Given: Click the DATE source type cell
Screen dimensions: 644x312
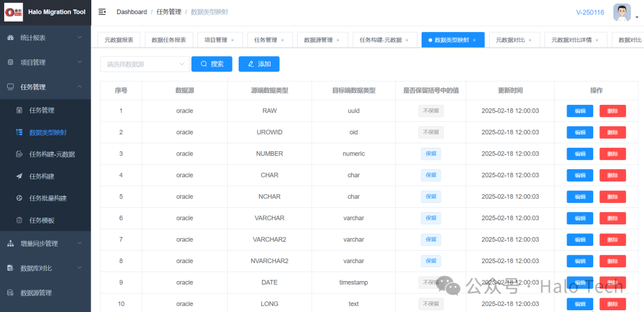Looking at the screenshot, I should pyautogui.click(x=270, y=282).
